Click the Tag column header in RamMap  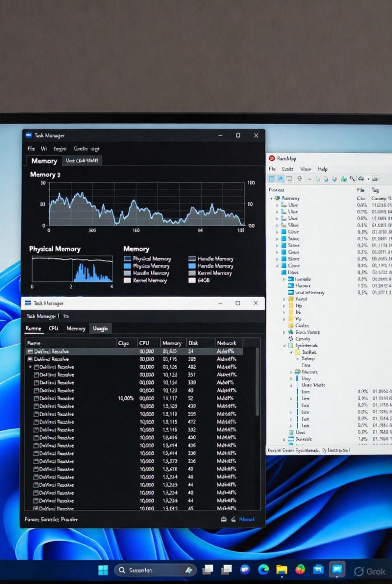[375, 190]
